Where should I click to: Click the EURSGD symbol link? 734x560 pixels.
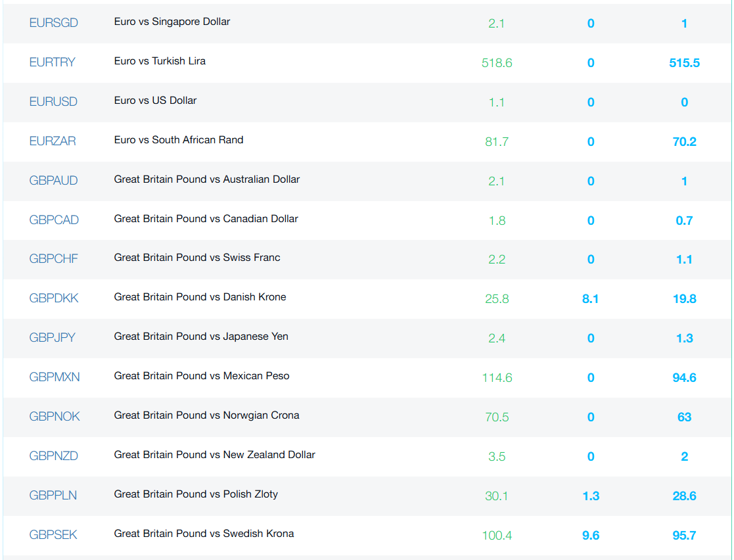54,23
